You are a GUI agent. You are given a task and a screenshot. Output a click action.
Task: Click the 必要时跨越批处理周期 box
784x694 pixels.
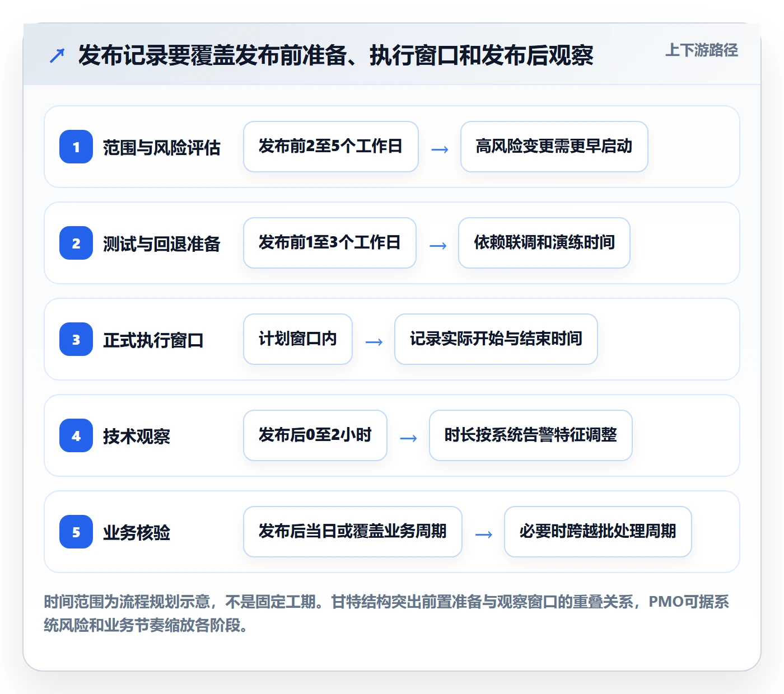pos(598,532)
